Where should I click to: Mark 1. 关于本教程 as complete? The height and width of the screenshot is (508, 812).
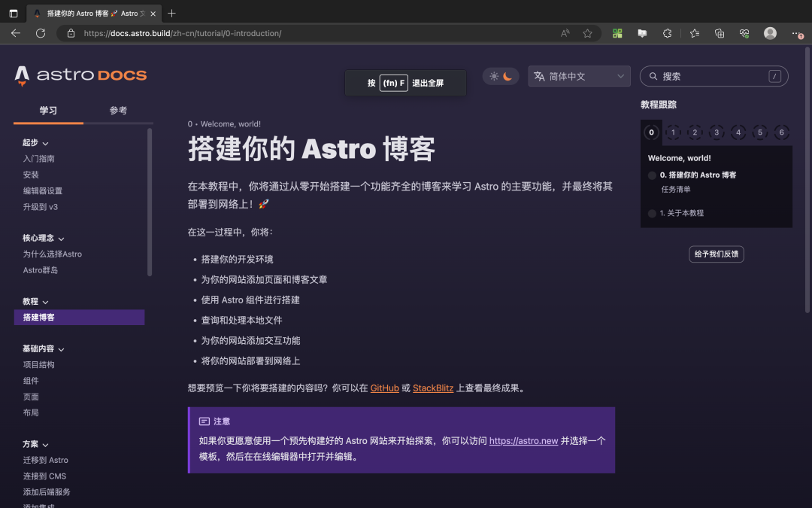[651, 213]
